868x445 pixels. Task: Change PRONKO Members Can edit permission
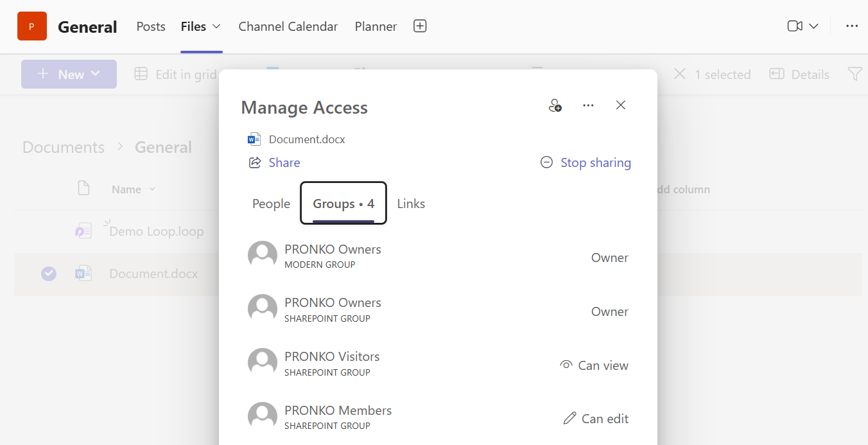596,419
